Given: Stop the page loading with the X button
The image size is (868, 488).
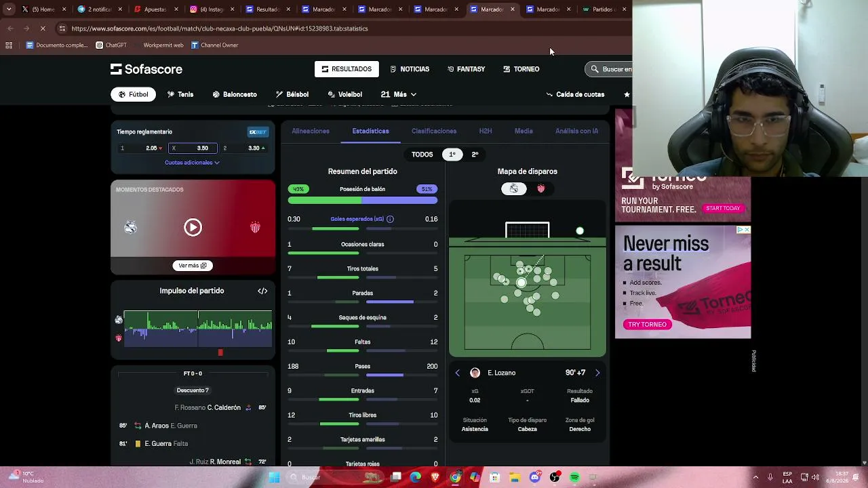Looking at the screenshot, I should click(x=42, y=28).
